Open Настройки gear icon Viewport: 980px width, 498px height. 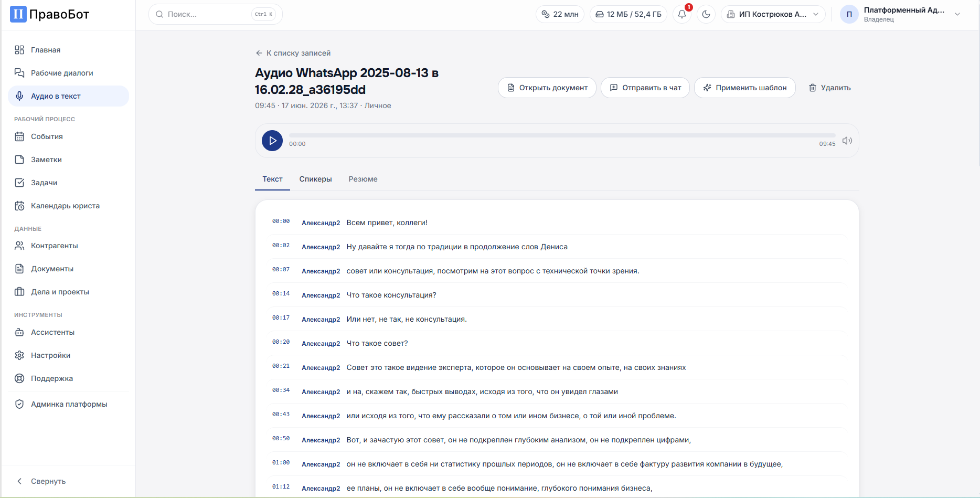[19, 355]
